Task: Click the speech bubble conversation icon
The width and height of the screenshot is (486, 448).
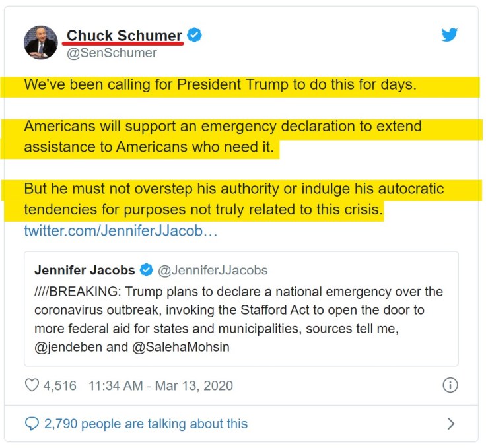Action: point(32,423)
